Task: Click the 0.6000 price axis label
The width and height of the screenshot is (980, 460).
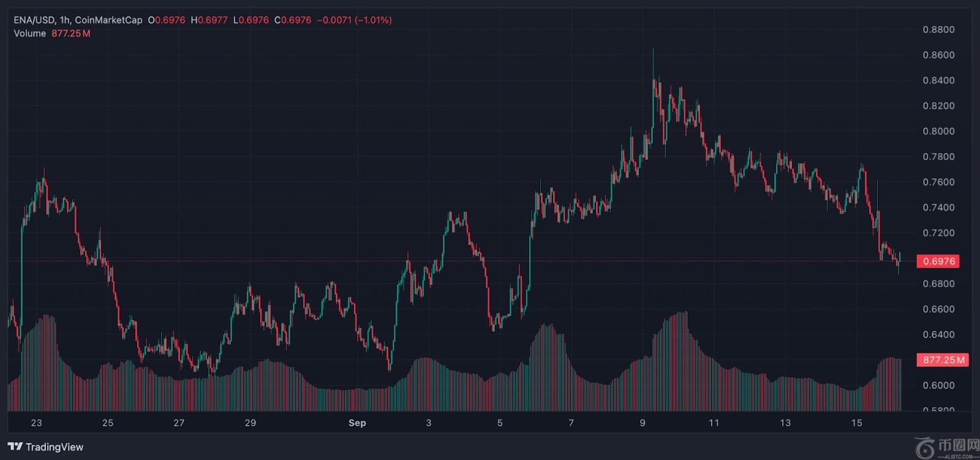Action: click(938, 385)
